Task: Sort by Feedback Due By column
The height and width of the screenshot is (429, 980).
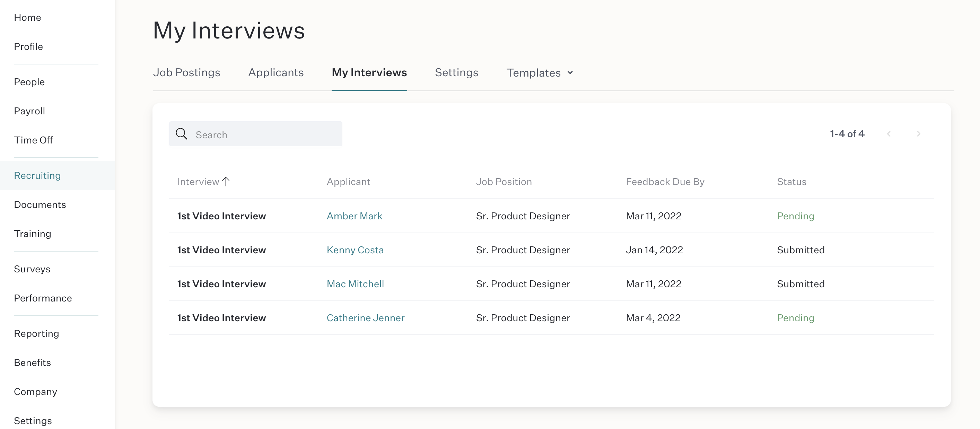Action: click(665, 182)
